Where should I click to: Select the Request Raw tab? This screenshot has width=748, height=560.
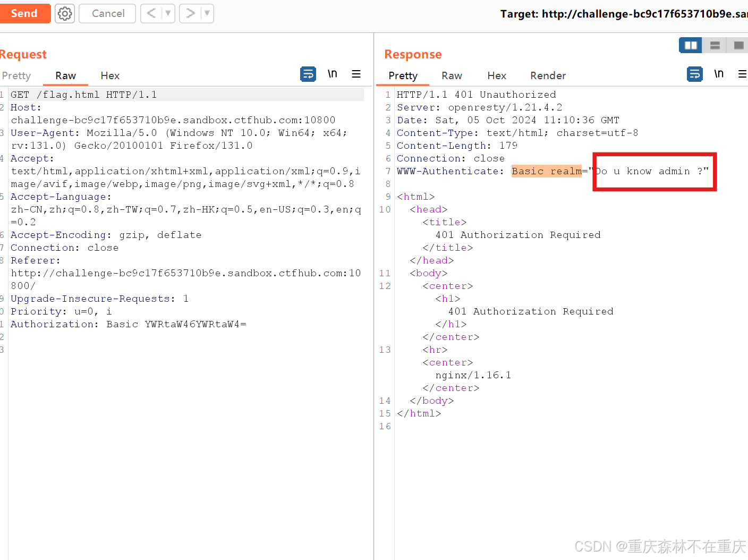(x=66, y=75)
